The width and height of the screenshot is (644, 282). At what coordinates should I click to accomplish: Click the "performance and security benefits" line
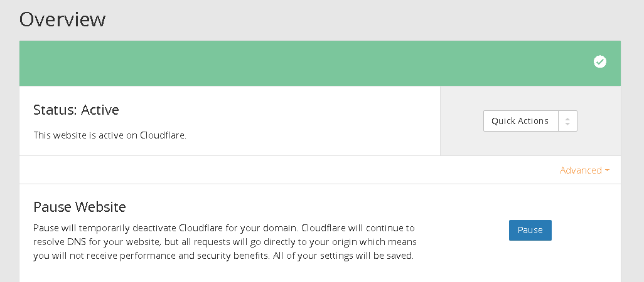coord(188,256)
